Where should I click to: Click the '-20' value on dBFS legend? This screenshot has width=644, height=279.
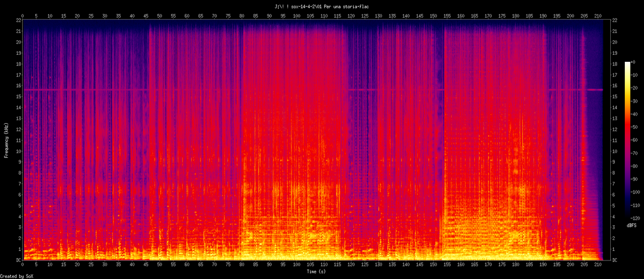(x=635, y=88)
